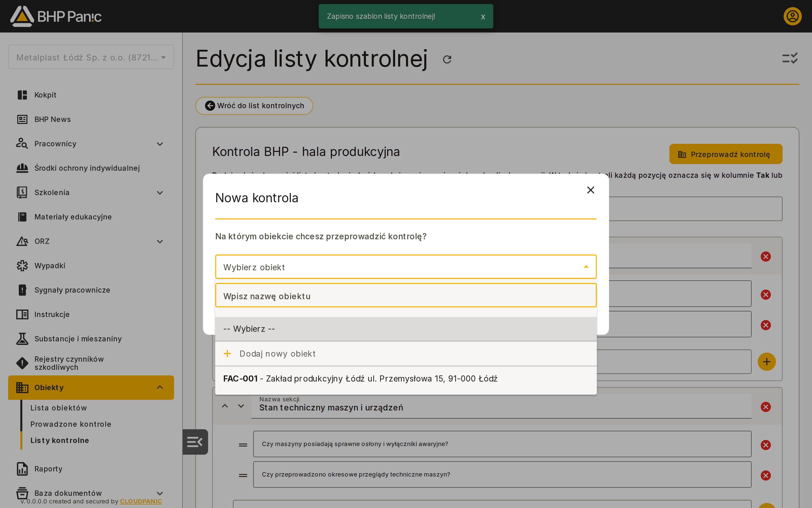The image size is (812, 508).
Task: Click the Raporty chart icon
Action: 22,469
